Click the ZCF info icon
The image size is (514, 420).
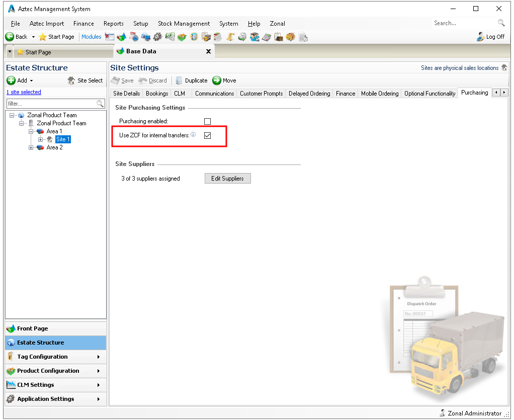pos(194,134)
